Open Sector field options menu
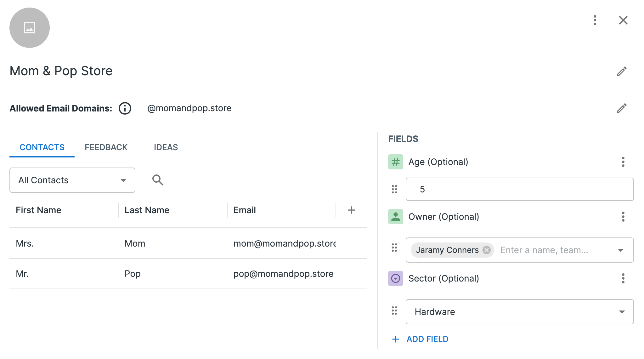Screen dimensions: 644x359 623,278
